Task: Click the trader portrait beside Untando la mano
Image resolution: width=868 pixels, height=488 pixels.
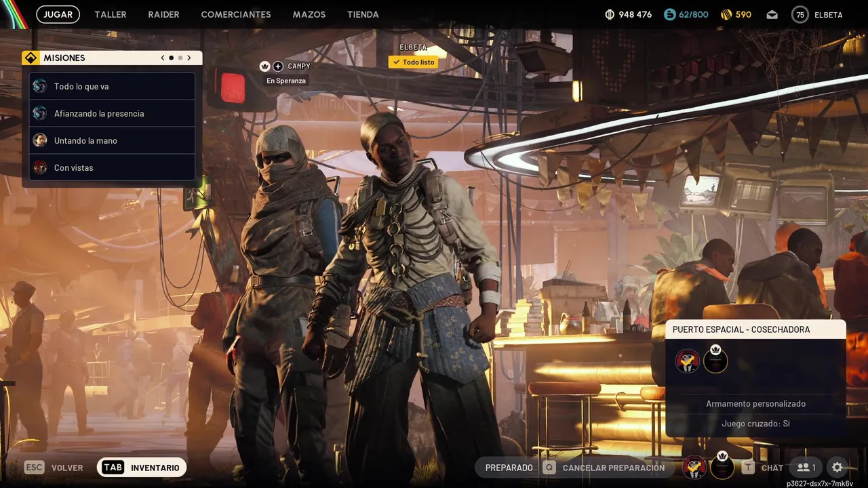Action: pos(40,140)
